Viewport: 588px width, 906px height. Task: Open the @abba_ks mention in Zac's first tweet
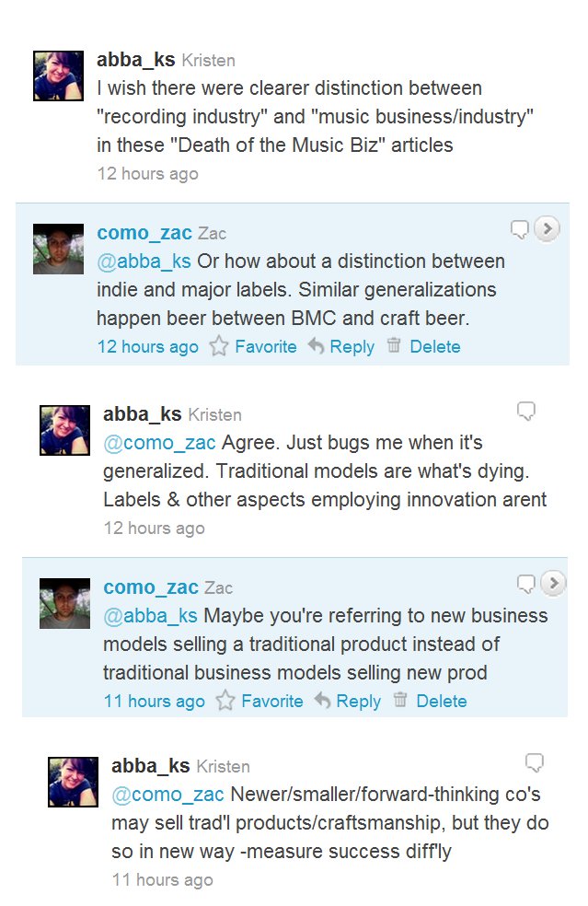(144, 261)
